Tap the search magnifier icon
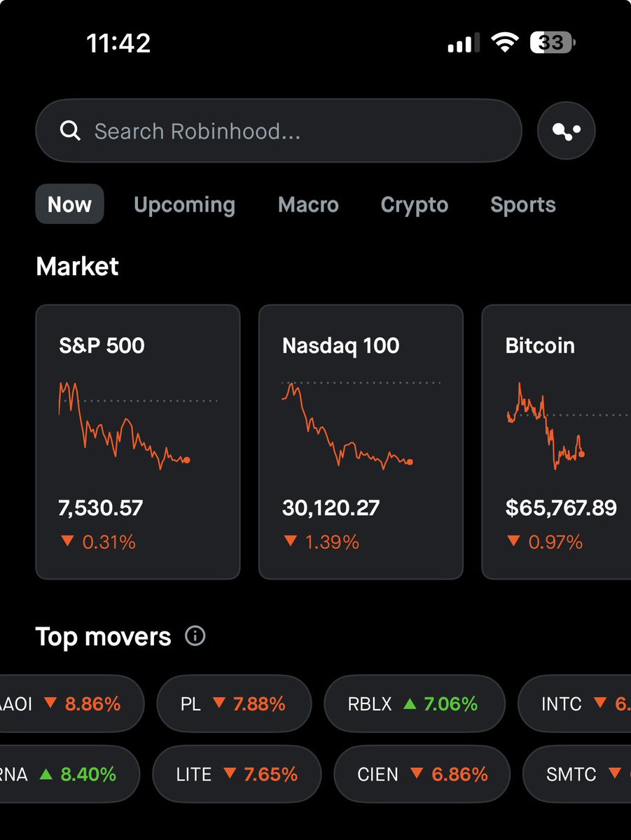The width and height of the screenshot is (631, 840). pos(70,131)
